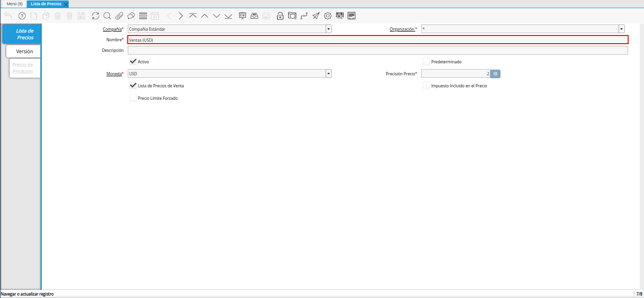Open the chat bubbles icon

tap(131, 16)
